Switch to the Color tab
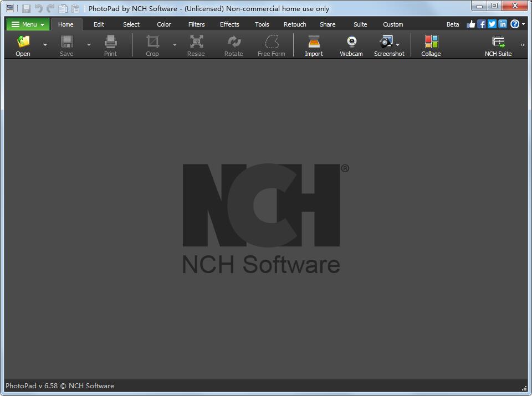 164,24
